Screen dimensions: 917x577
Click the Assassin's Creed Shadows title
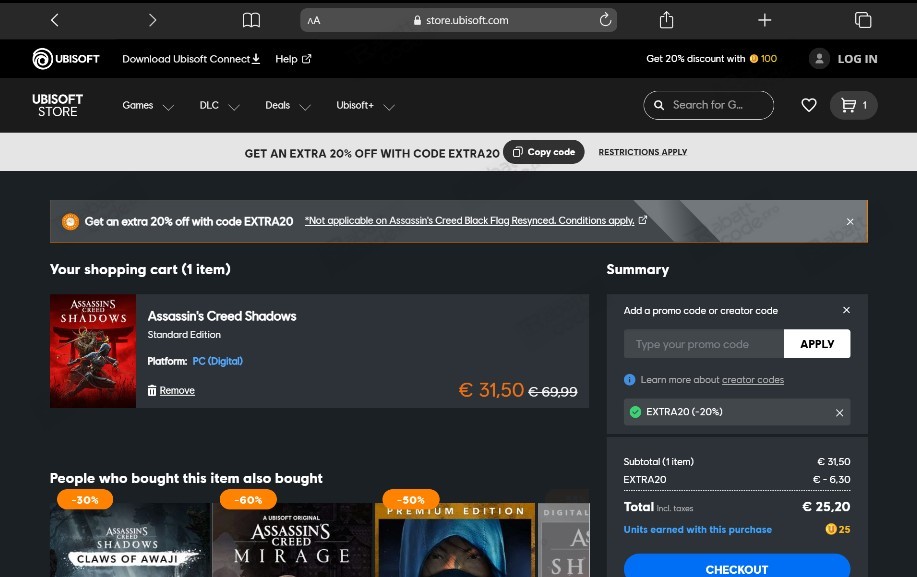(222, 316)
